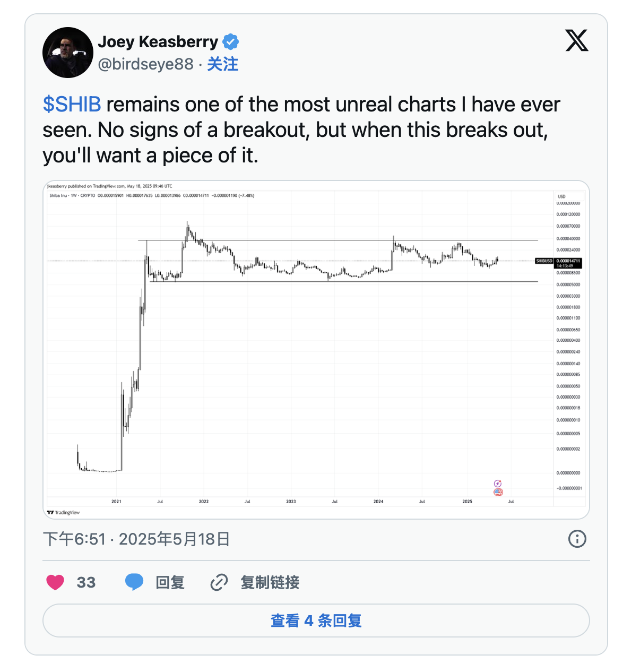Click the 33 likes count

click(x=86, y=582)
